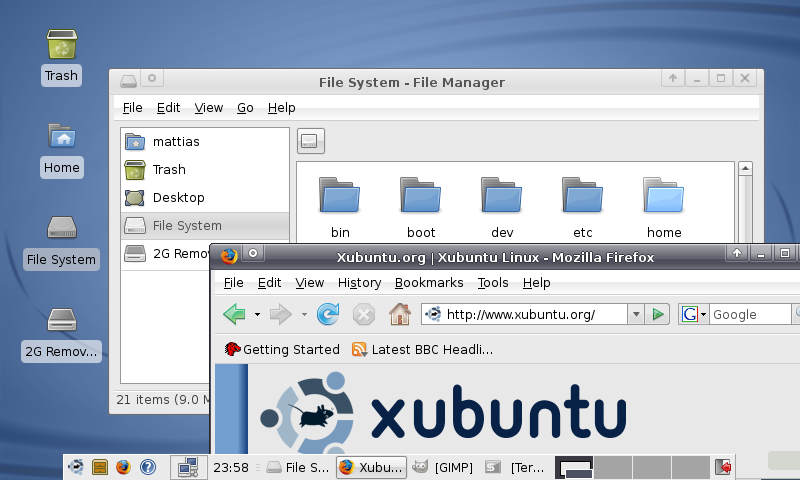Open the Go menu in File Manager

(245, 107)
